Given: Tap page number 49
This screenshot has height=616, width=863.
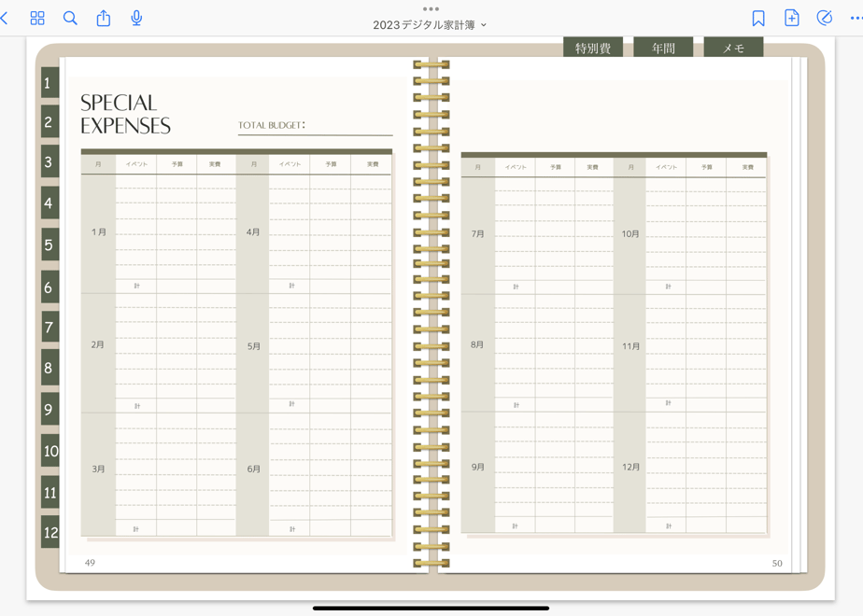Looking at the screenshot, I should point(90,563).
